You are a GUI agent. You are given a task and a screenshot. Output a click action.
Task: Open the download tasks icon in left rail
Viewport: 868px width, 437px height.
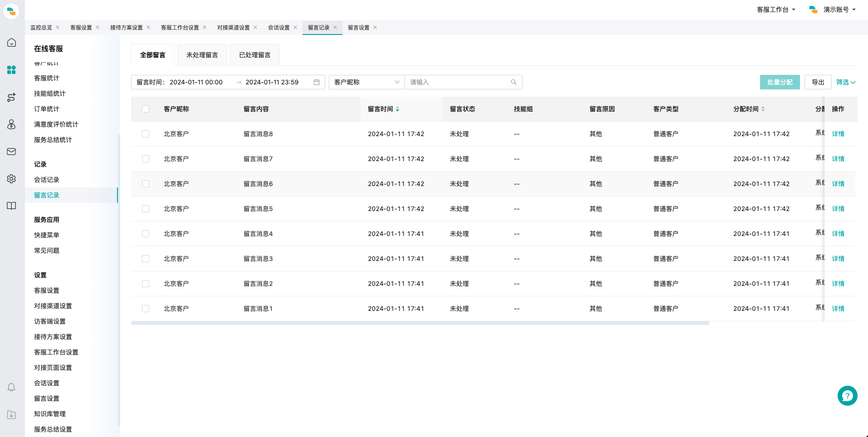click(x=11, y=415)
